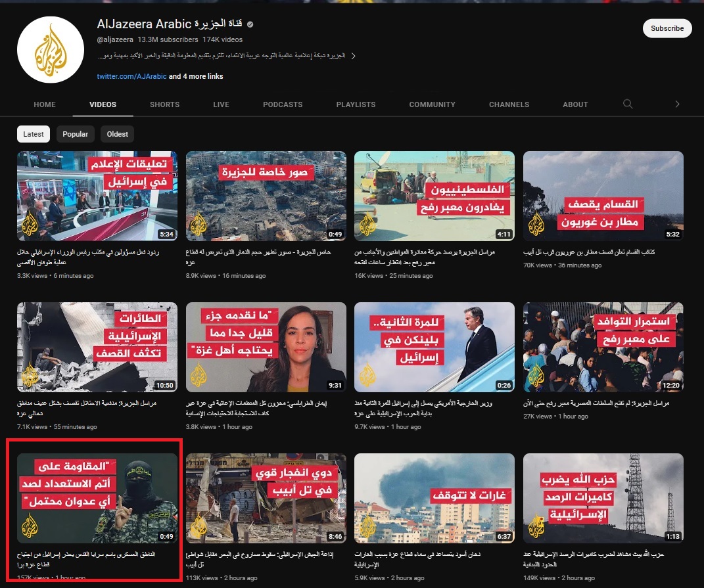Switch to the SHORTS tab
The width and height of the screenshot is (704, 588).
(x=165, y=104)
